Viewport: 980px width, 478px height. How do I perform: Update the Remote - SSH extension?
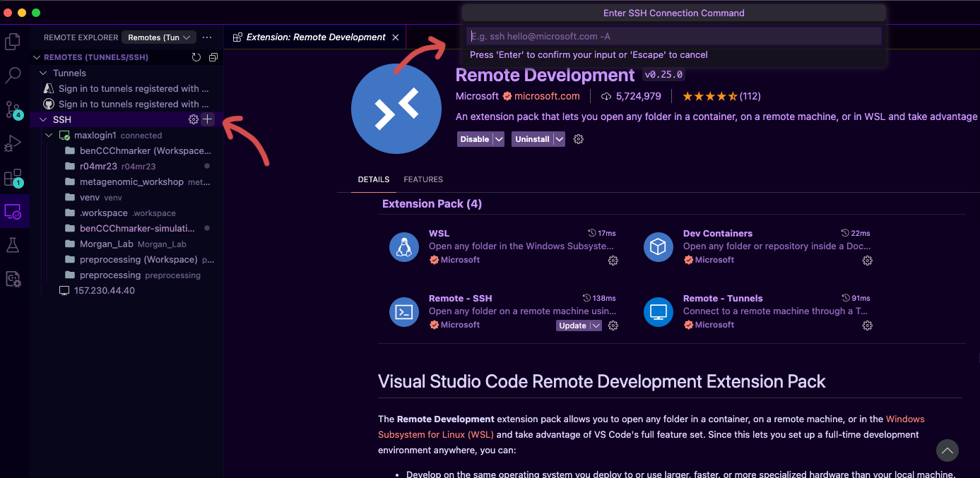(573, 325)
